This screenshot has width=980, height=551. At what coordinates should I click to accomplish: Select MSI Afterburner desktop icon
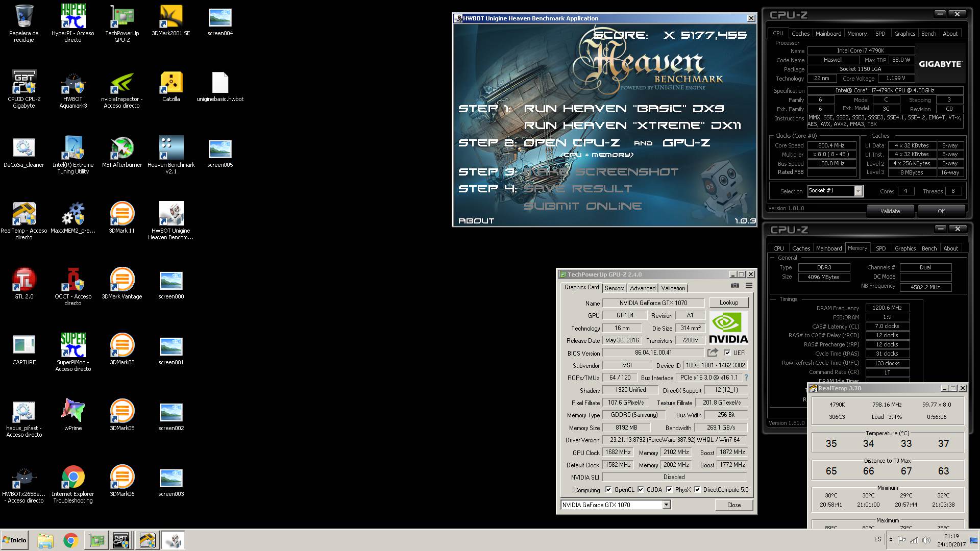coord(122,152)
